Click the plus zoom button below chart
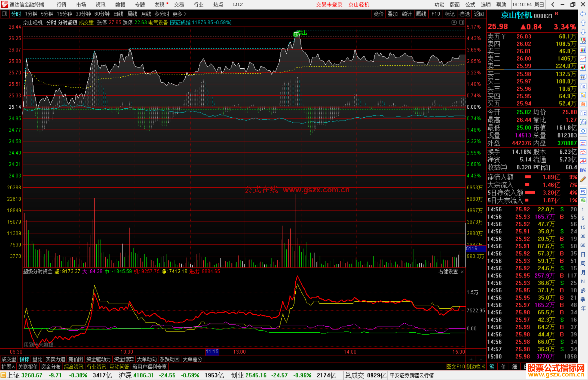Screen dimensions: 588x380 pos(471,359)
